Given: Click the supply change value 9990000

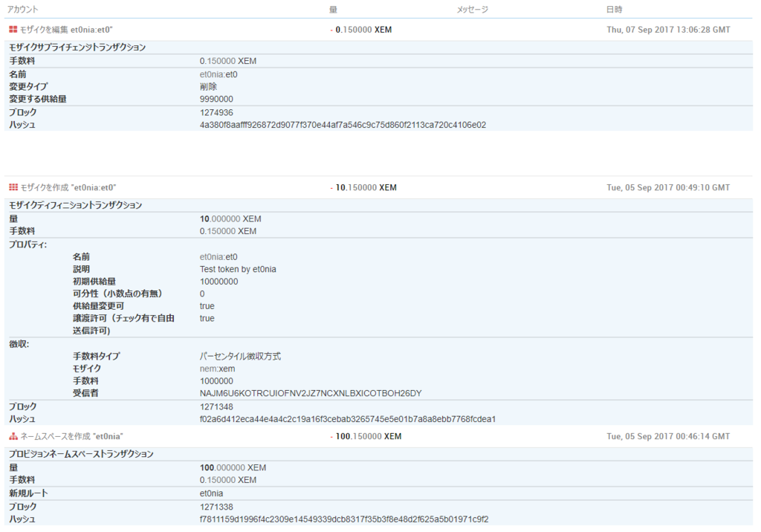Looking at the screenshot, I should pyautogui.click(x=216, y=99).
